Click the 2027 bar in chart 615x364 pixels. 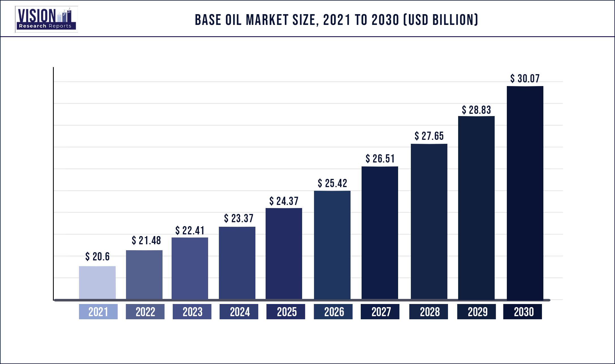[x=380, y=233]
